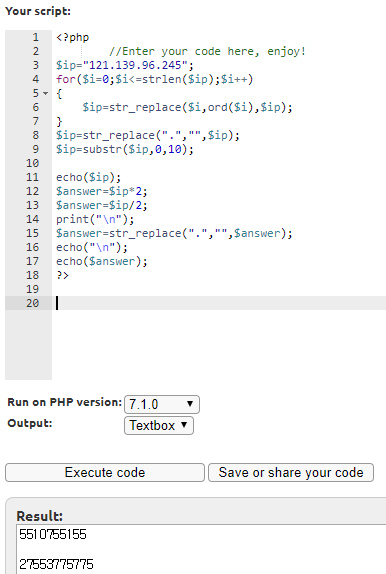Screen dimensions: 386x574
Task: Click the $answer=$ip/2; line
Action: click(101, 205)
